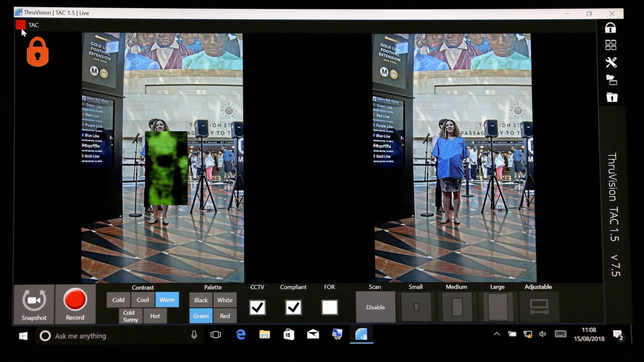This screenshot has height=362, width=644.
Task: Open the four-square grid view icon
Action: [611, 45]
